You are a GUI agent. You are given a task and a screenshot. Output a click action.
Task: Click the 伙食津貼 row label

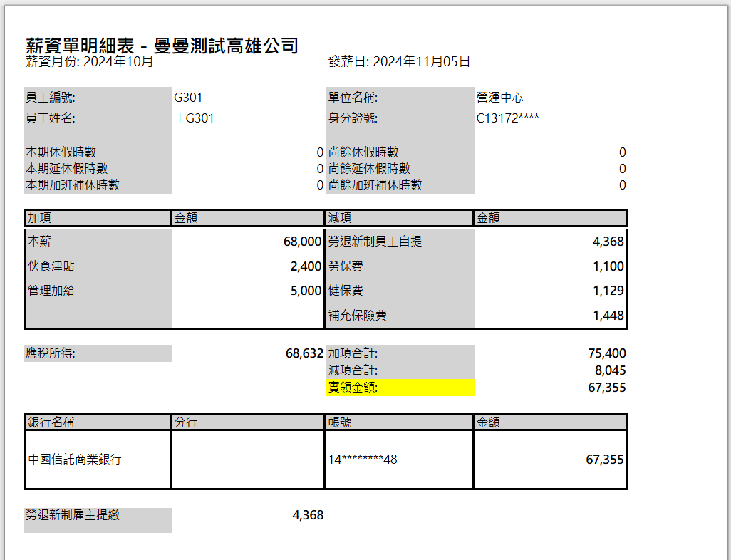click(x=51, y=266)
